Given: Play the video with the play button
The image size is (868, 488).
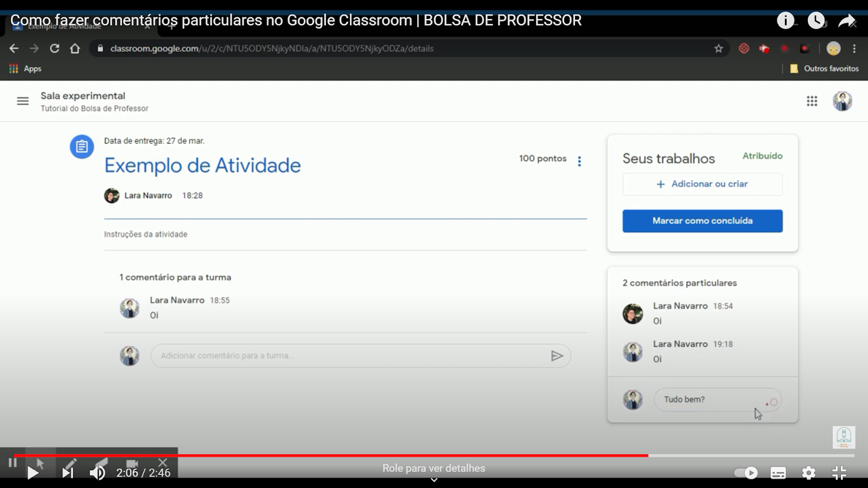Looking at the screenshot, I should (33, 473).
